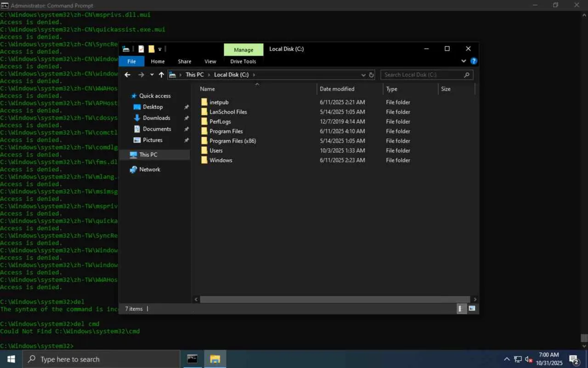Click the 12/7/2019 4:14 AM date cell

[x=342, y=121]
